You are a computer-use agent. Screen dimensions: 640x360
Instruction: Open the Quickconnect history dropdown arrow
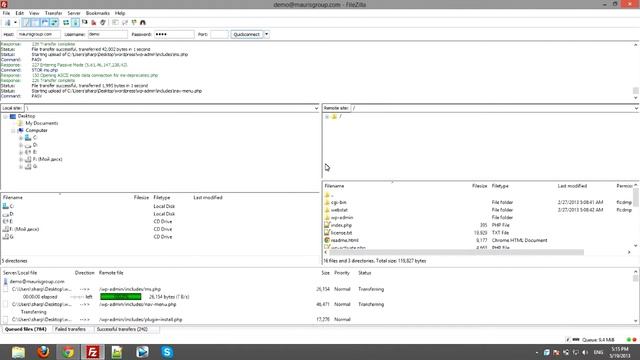[x=267, y=34]
